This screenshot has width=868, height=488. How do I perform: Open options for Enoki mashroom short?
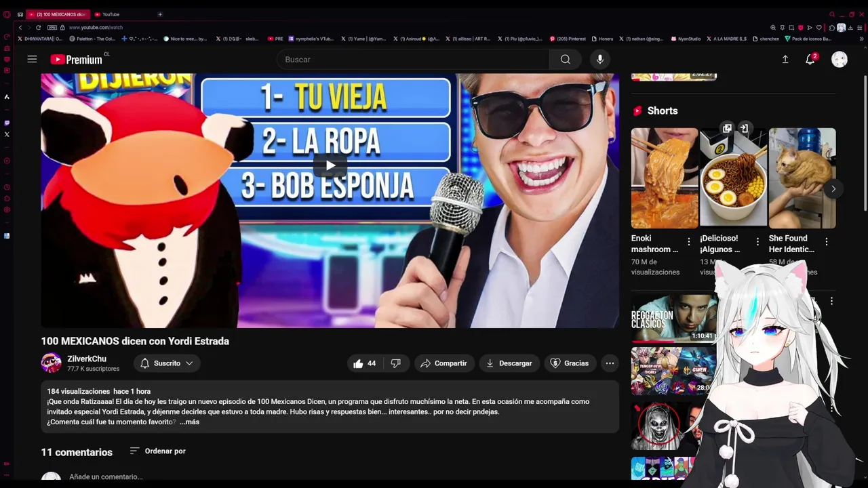pos(689,242)
